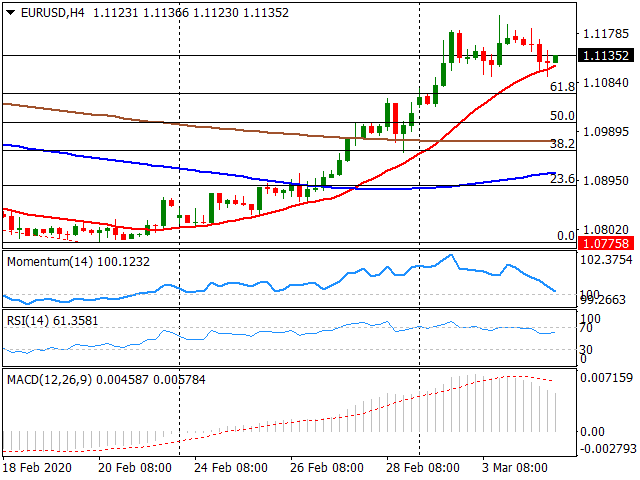Select the blue moving average line
640x480 pixels.
click(x=163, y=166)
